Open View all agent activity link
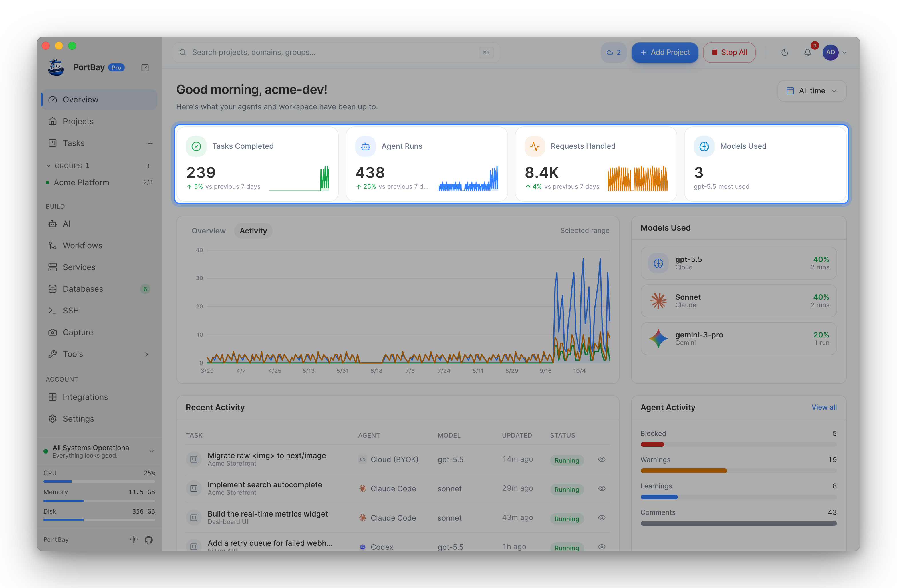Screen dimensions: 897x588 (824, 408)
